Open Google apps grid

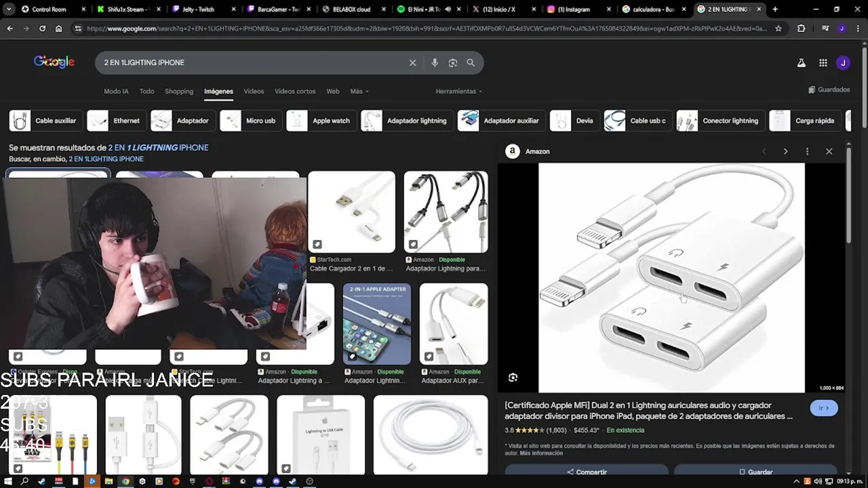823,62
